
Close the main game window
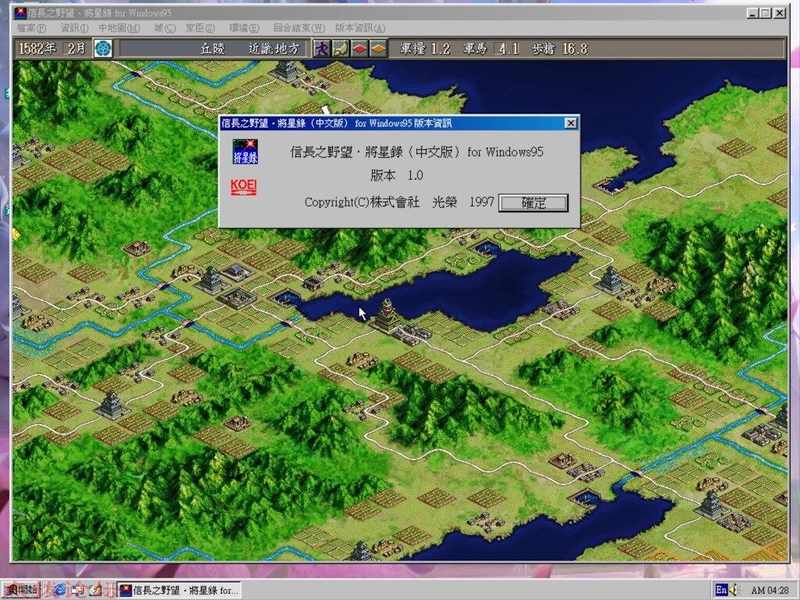(x=780, y=13)
